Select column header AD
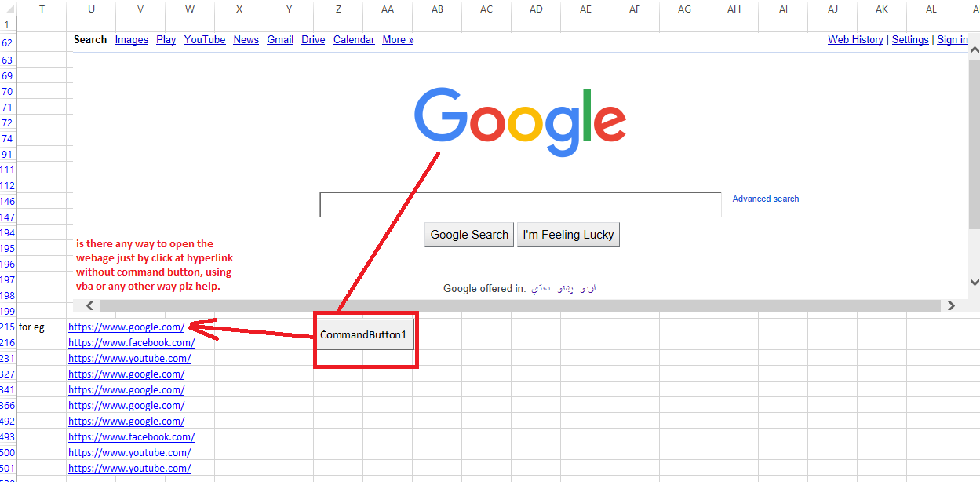The width and height of the screenshot is (980, 482). click(x=536, y=9)
